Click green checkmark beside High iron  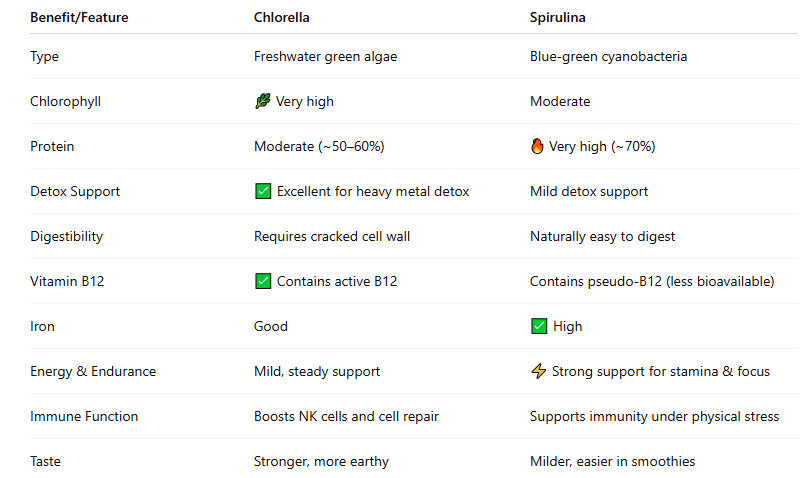coord(539,326)
